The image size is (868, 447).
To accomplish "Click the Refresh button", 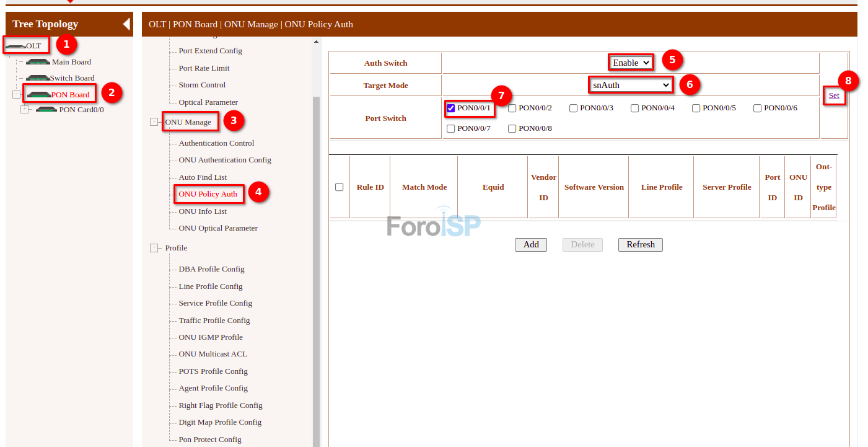I will 641,245.
